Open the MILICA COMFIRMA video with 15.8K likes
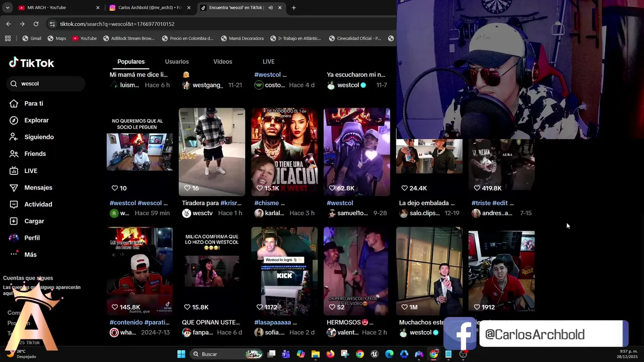Screen dimensions: 644x362 pos(212,271)
